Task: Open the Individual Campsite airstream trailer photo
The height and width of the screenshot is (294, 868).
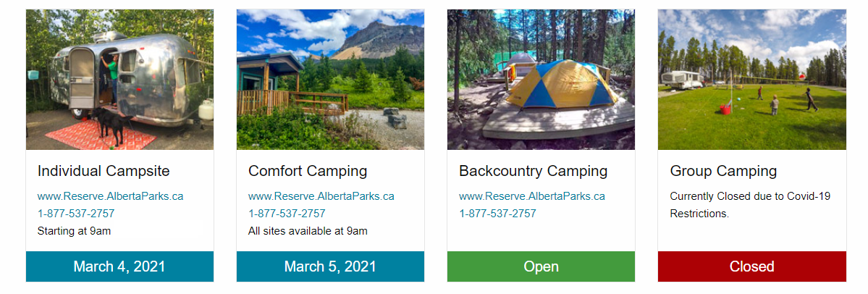Action: click(119, 80)
